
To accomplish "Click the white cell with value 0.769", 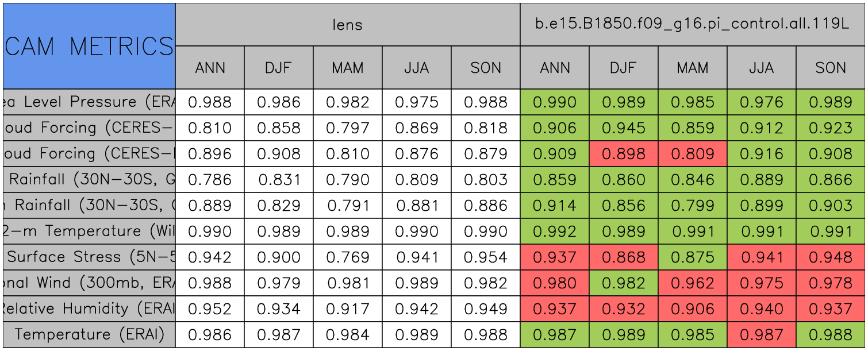I will pyautogui.click(x=347, y=257).
